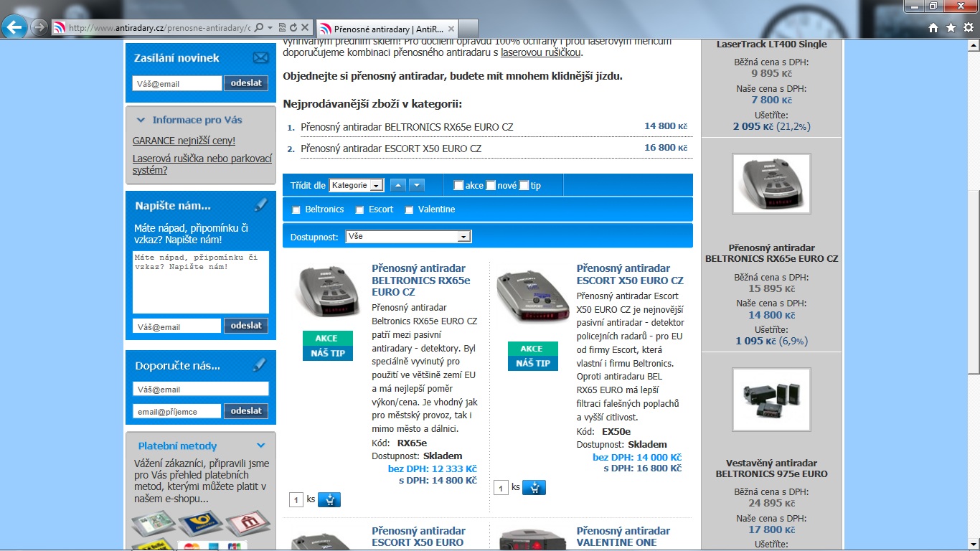The image size is (980, 551).
Task: Check the Beltronics brand filter
Action: pyautogui.click(x=296, y=210)
